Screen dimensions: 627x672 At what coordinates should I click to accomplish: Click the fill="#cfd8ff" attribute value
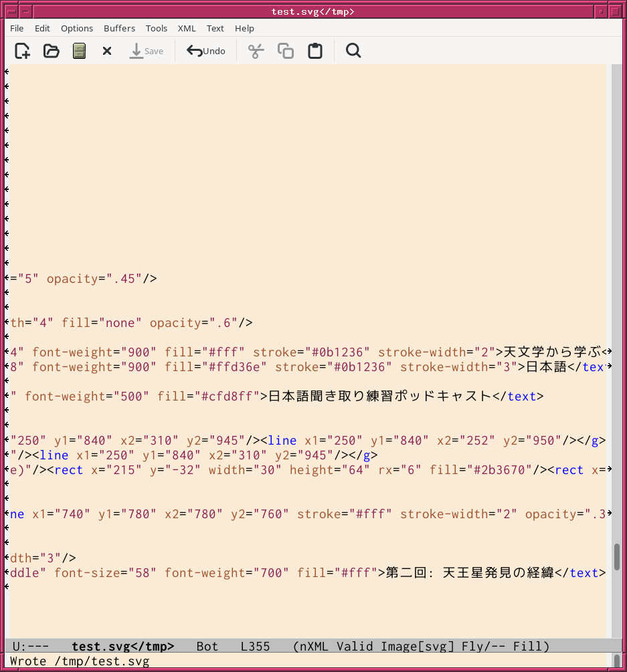(x=208, y=396)
